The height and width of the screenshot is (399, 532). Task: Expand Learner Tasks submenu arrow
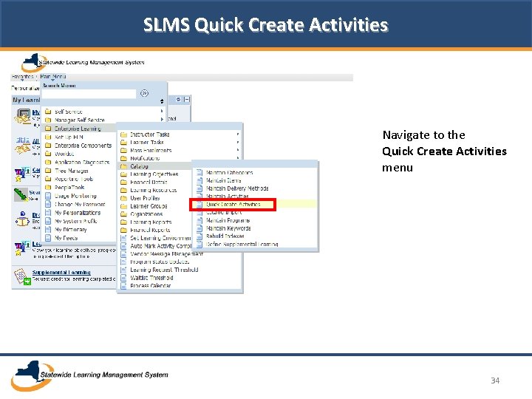(x=238, y=142)
